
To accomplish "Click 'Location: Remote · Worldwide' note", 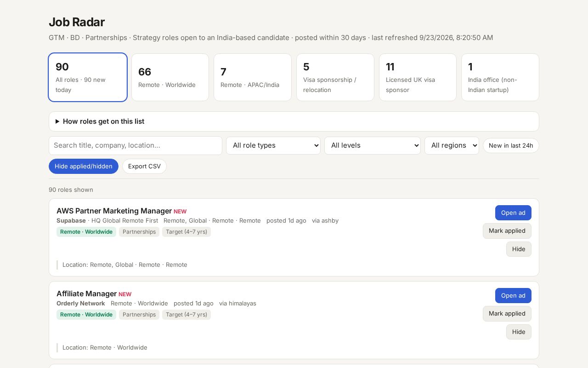I will click(105, 348).
